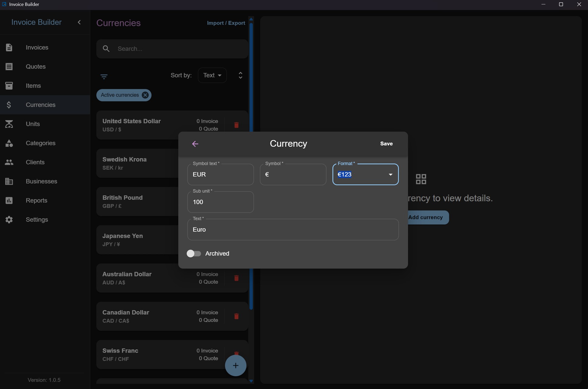This screenshot has width=588, height=389.
Task: Click the Clients people icon
Action: (x=9, y=162)
